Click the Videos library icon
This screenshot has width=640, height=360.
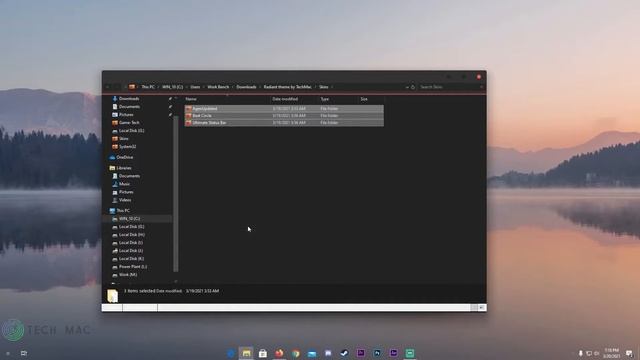click(x=115, y=200)
